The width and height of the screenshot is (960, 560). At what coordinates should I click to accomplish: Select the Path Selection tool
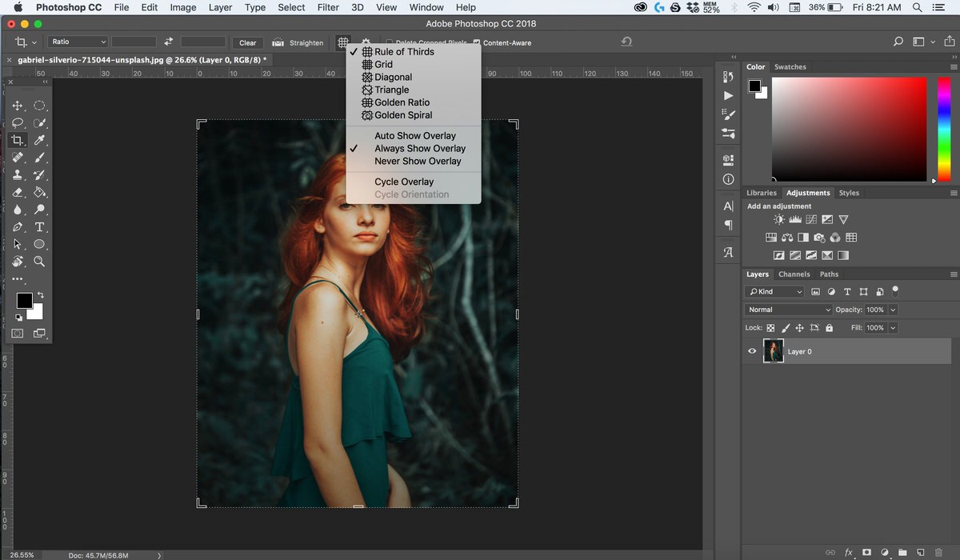[x=18, y=244]
